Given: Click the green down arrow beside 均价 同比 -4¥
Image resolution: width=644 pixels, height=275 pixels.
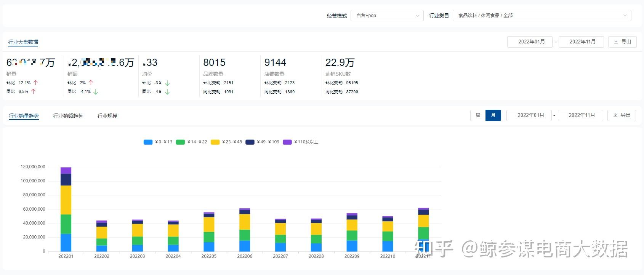Looking at the screenshot, I should coord(167,92).
